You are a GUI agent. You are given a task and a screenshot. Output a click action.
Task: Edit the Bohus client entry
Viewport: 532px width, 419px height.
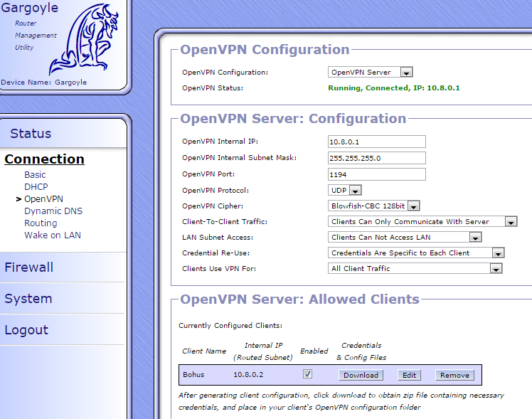click(409, 375)
